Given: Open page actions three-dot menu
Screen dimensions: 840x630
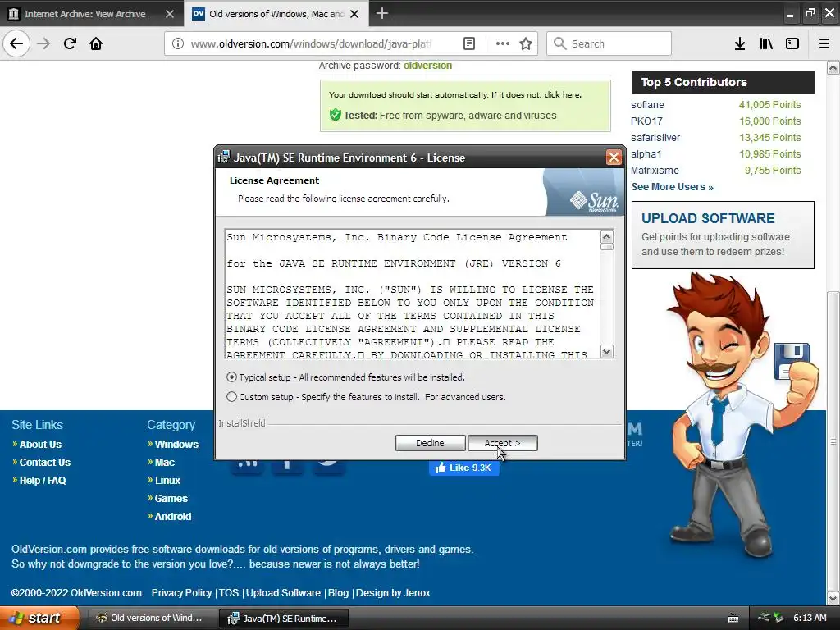Looking at the screenshot, I should pyautogui.click(x=503, y=44).
